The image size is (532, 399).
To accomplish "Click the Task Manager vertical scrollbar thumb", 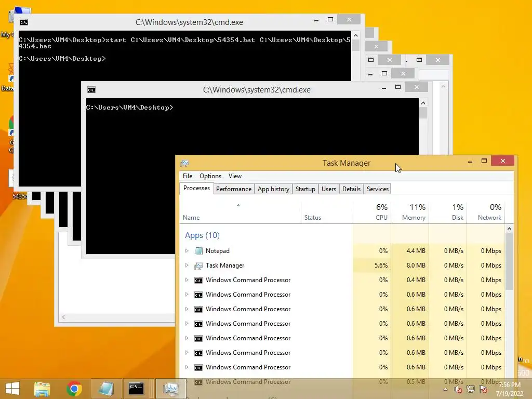I will [x=509, y=261].
